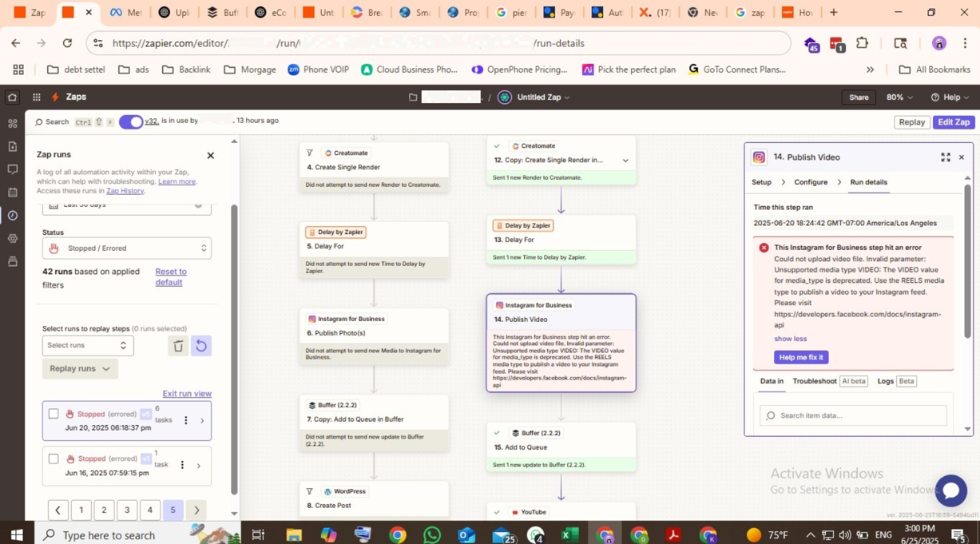Click the Replay button
980x544 pixels.
pos(911,122)
